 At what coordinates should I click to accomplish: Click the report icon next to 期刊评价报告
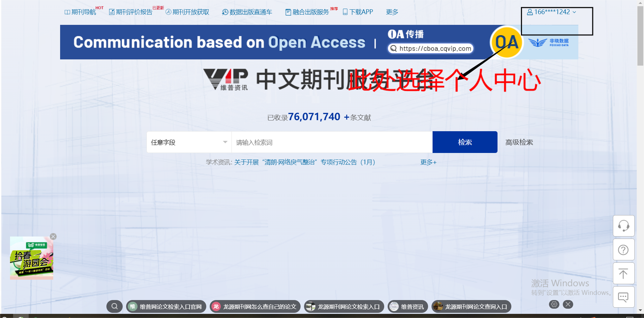pos(112,12)
